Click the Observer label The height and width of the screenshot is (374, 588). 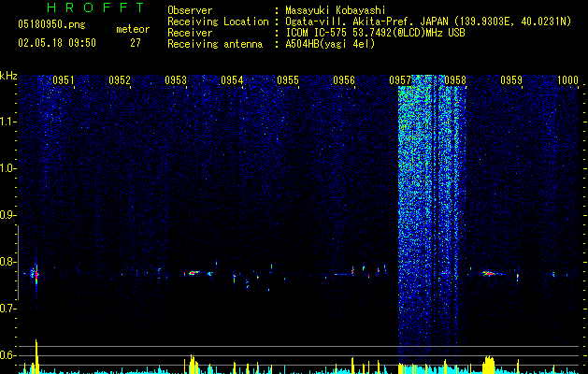(x=190, y=10)
